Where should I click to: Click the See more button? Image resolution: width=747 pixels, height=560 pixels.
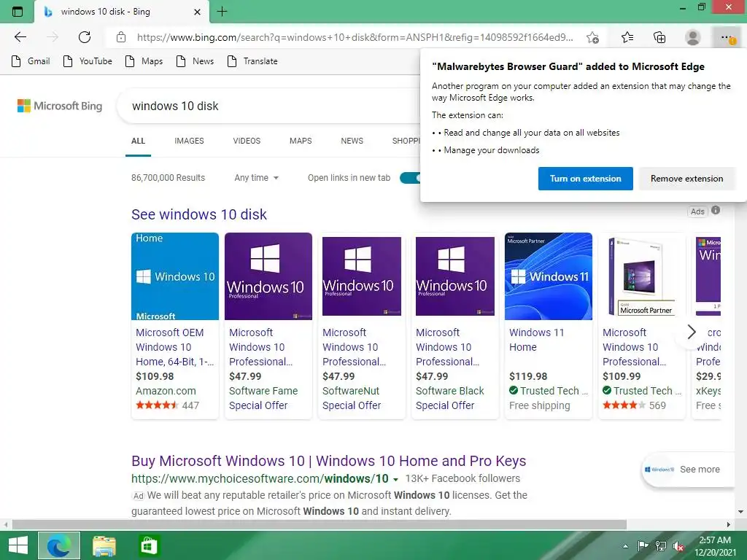(688, 470)
